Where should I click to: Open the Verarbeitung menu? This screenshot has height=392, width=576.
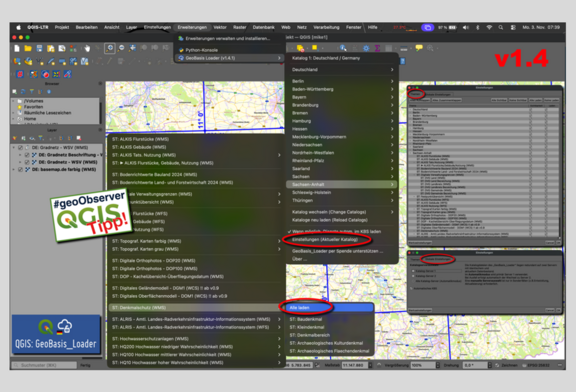tap(326, 28)
